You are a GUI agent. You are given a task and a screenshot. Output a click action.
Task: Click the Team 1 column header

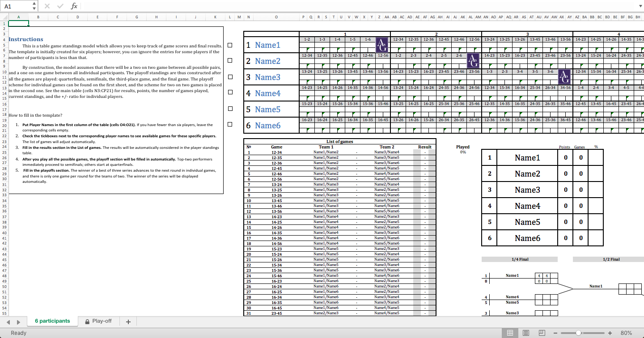326,147
